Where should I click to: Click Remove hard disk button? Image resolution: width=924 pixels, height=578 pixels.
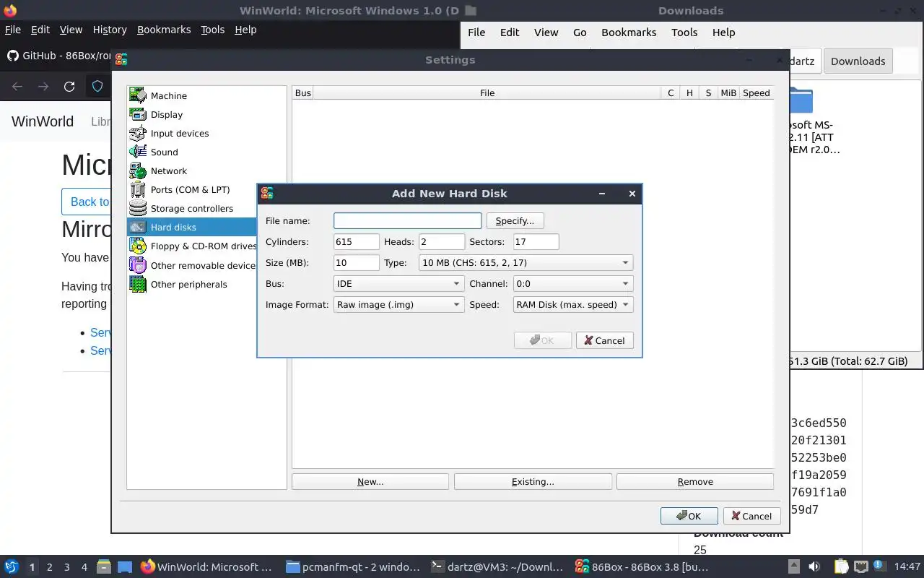click(695, 482)
